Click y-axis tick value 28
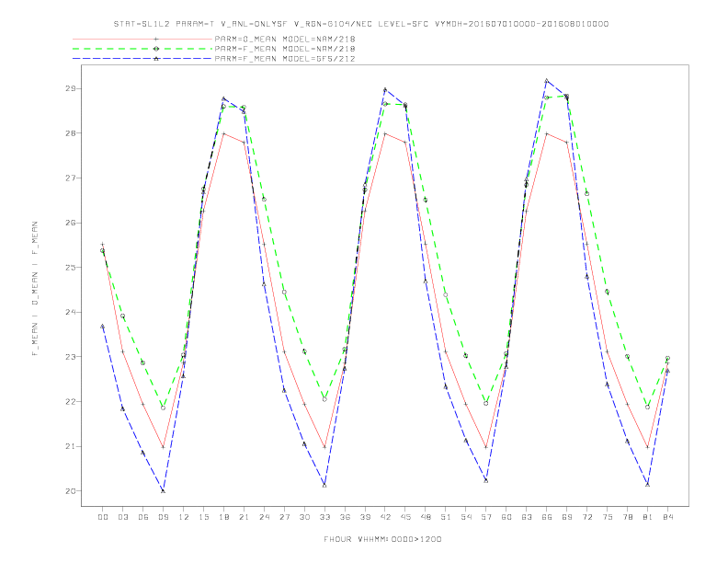The image size is (728, 563). coord(70,132)
